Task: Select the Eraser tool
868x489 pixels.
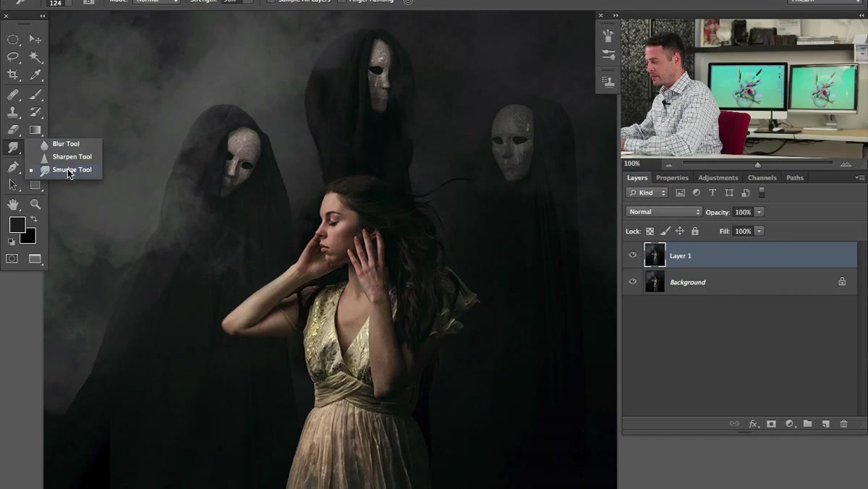Action: (x=13, y=130)
